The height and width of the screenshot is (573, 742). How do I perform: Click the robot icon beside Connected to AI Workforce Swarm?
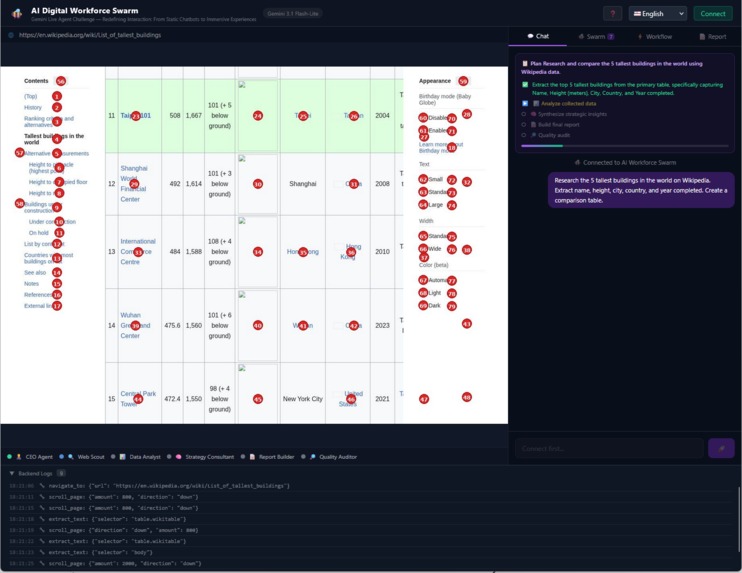(577, 162)
